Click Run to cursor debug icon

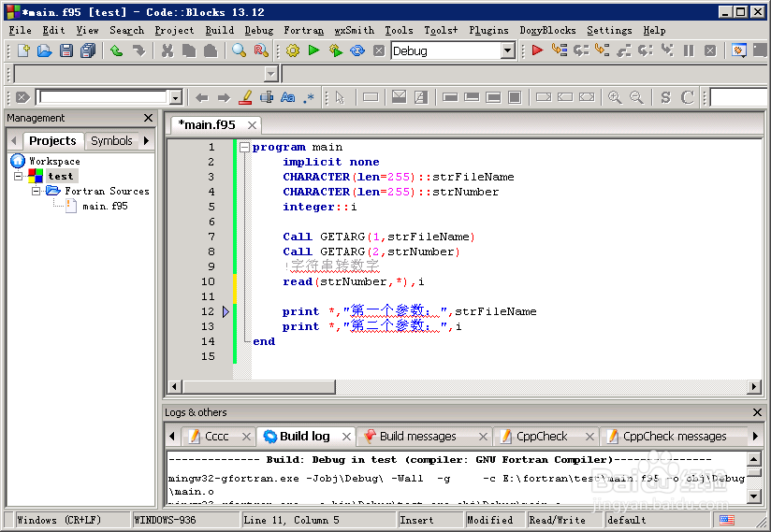(560, 50)
